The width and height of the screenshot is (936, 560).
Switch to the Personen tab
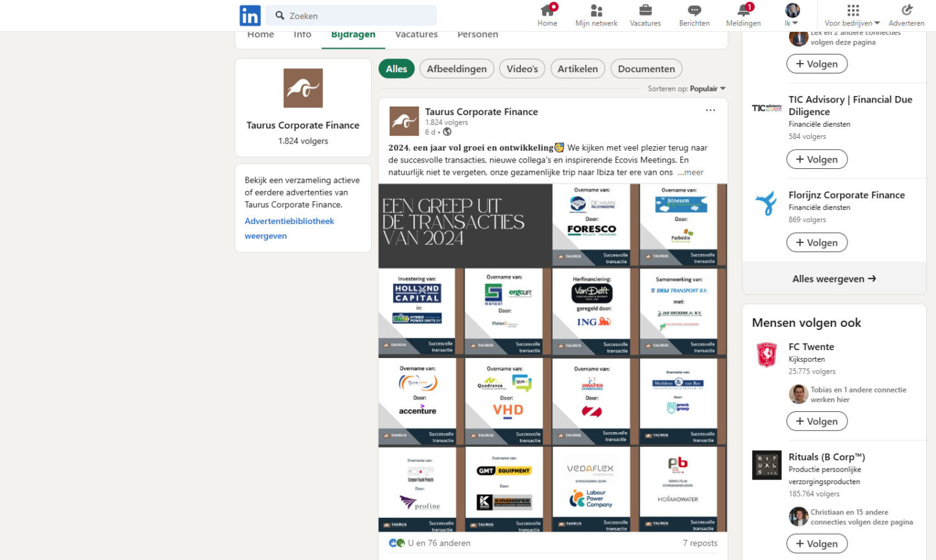point(478,36)
